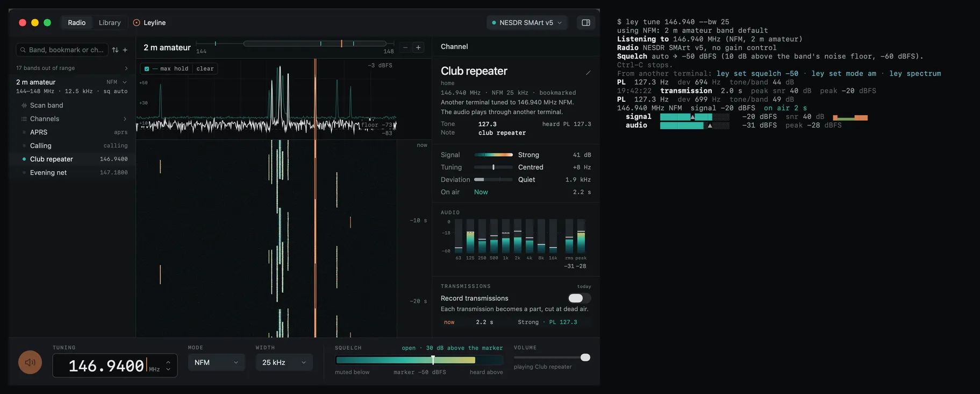
Task: Toggle the sidebar panel layout icon
Action: coord(586,23)
